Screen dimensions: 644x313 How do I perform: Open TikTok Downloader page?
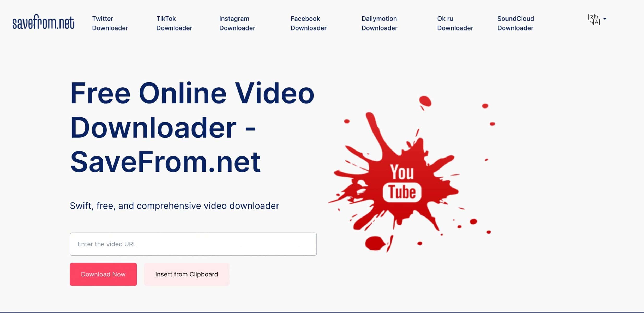[174, 23]
